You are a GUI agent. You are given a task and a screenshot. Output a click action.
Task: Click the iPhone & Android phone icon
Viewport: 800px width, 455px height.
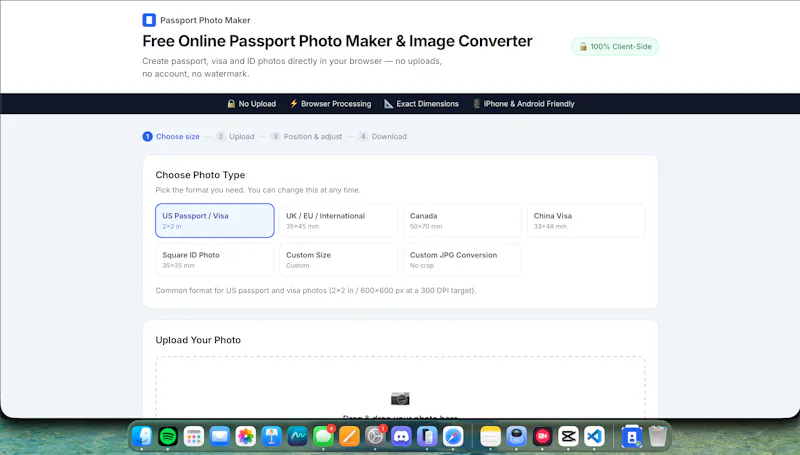tap(476, 104)
